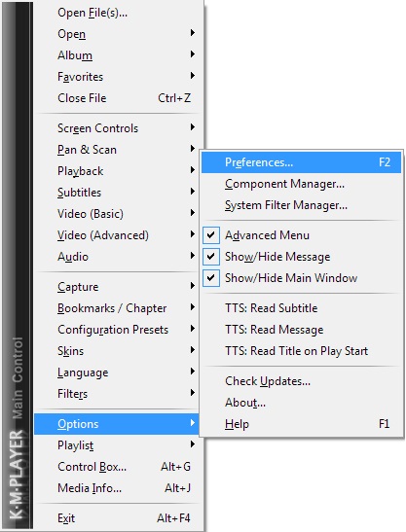This screenshot has width=406, height=532.
Task: Open System Filter Manager
Action: (x=301, y=205)
